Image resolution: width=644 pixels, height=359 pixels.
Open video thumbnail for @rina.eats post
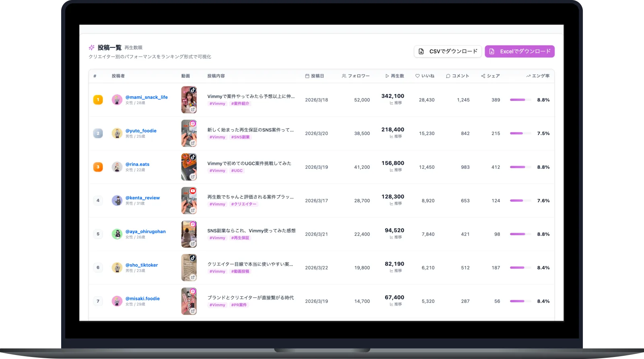189,167
